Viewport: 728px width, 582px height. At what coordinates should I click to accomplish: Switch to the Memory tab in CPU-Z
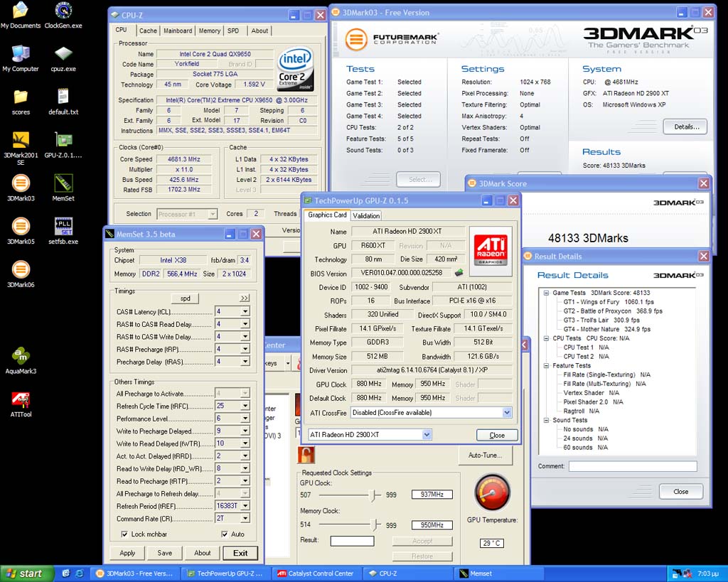point(210,31)
